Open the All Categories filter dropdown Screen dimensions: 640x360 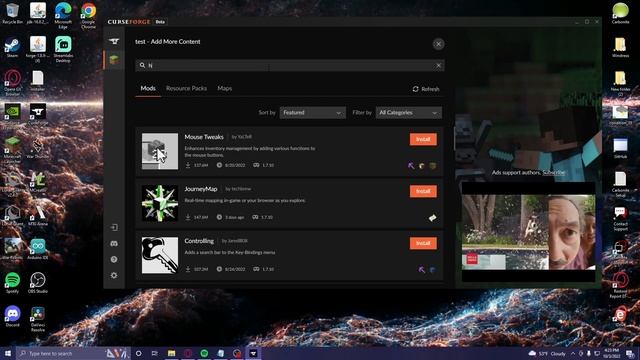(409, 113)
